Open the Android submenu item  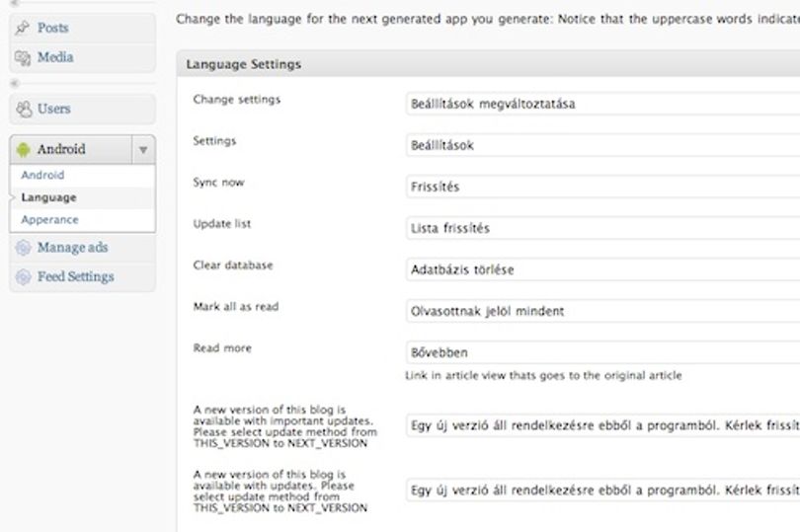point(42,175)
